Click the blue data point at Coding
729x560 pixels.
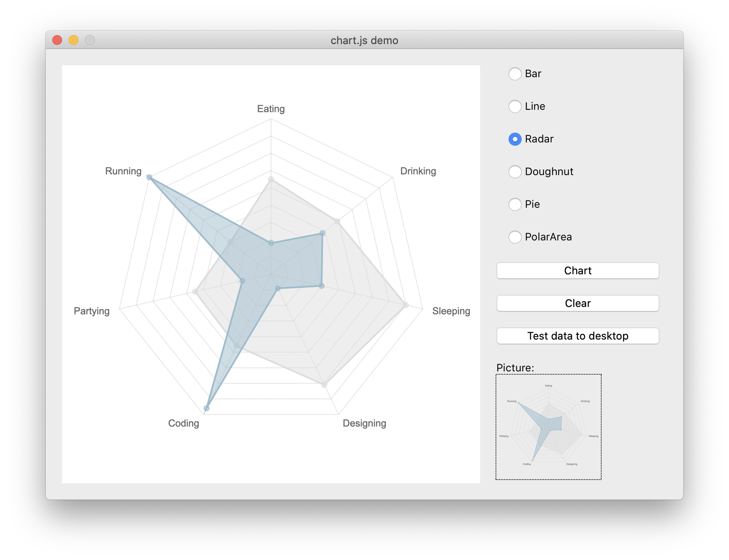(207, 408)
